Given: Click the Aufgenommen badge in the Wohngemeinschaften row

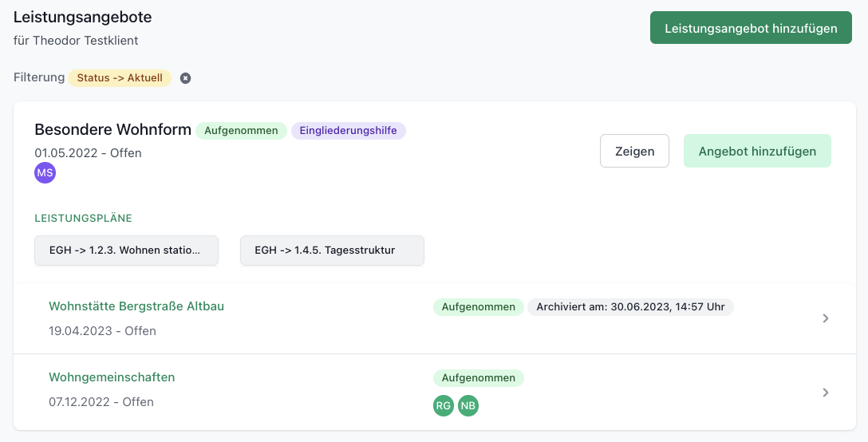Looking at the screenshot, I should coord(479,377).
